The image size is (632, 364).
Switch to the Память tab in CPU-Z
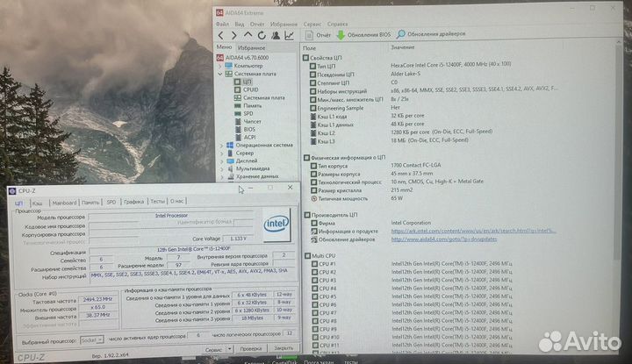(x=90, y=203)
